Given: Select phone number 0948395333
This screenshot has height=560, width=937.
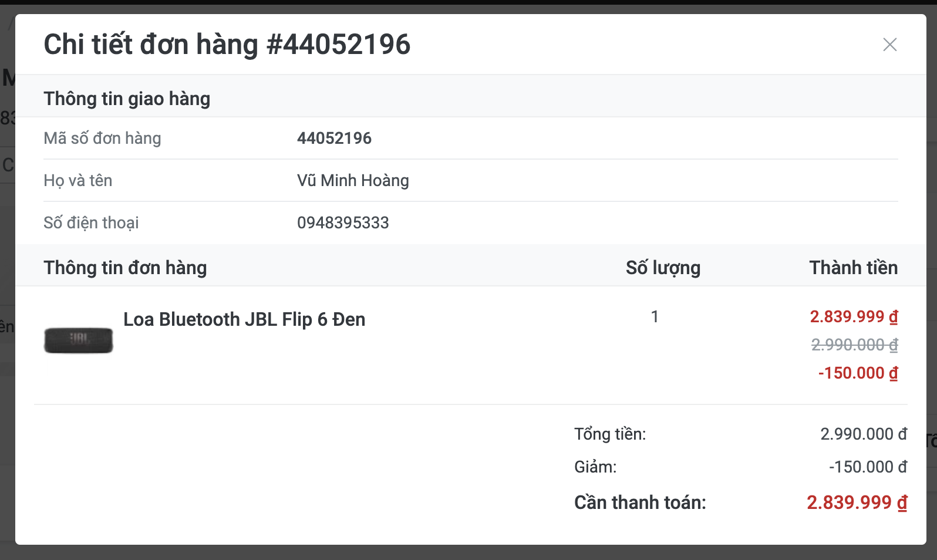Looking at the screenshot, I should pyautogui.click(x=343, y=223).
